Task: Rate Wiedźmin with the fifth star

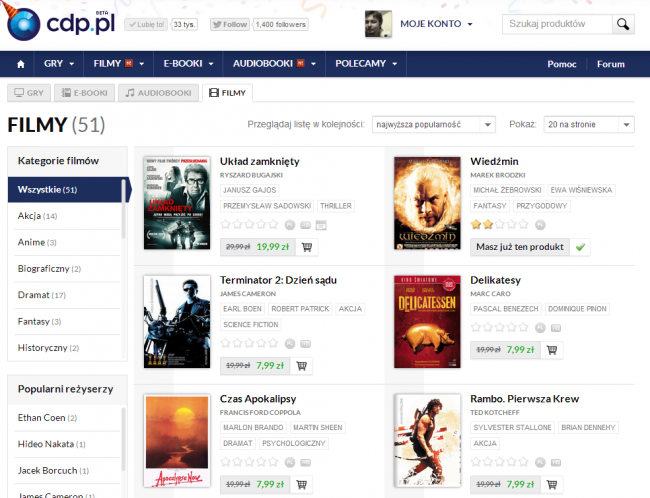Action: point(524,225)
